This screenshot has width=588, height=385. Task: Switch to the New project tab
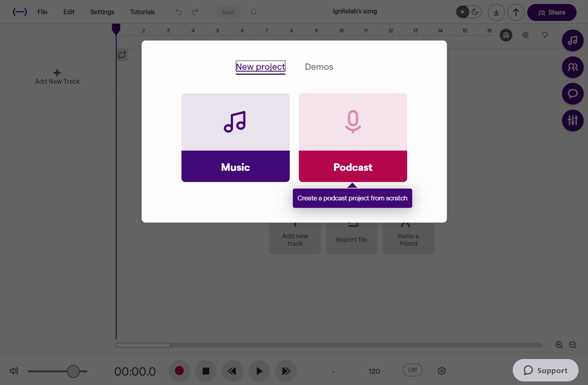261,67
